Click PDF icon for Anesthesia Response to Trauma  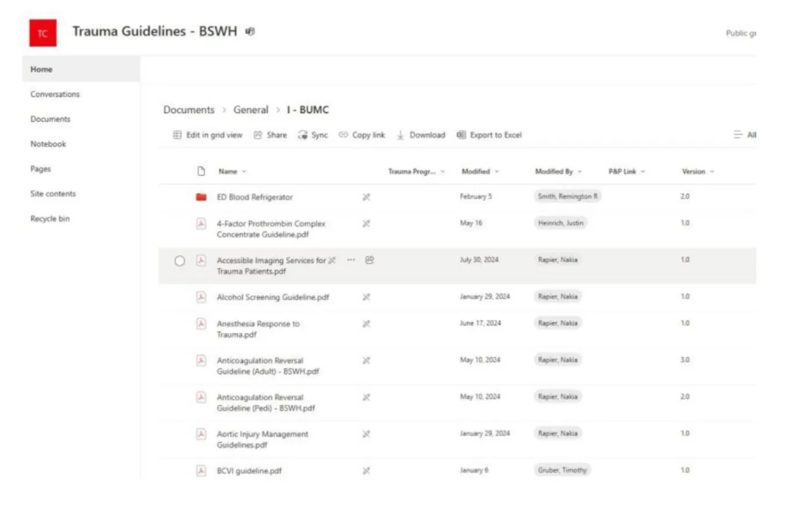coord(201,324)
